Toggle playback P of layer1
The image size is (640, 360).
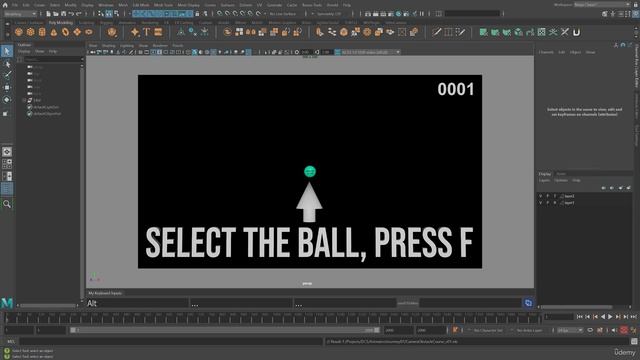tap(548, 202)
